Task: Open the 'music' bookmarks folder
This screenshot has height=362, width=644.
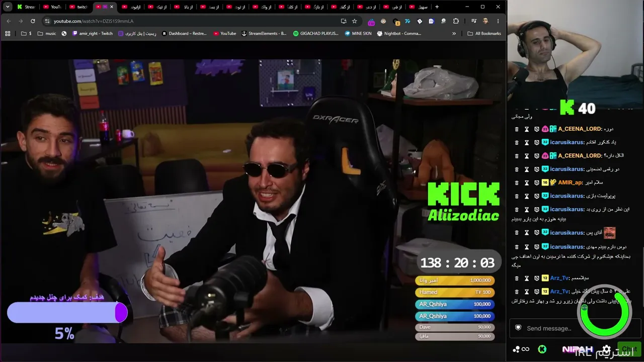Action: [x=47, y=34]
